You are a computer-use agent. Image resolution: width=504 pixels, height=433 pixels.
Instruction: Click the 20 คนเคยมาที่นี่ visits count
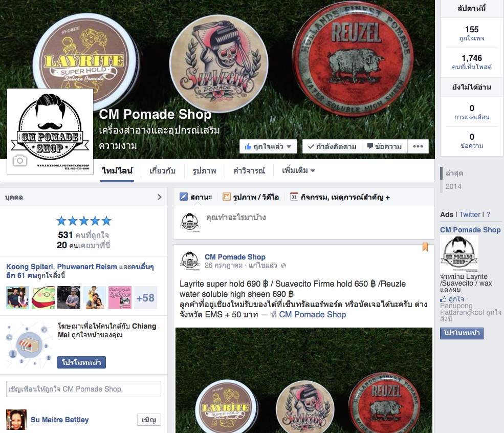pyautogui.click(x=83, y=245)
